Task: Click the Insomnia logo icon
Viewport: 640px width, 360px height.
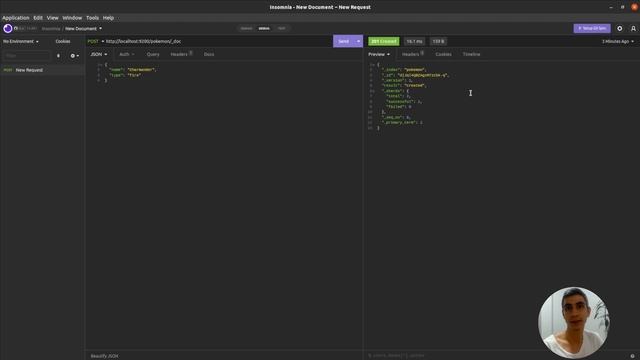Action: (8, 28)
